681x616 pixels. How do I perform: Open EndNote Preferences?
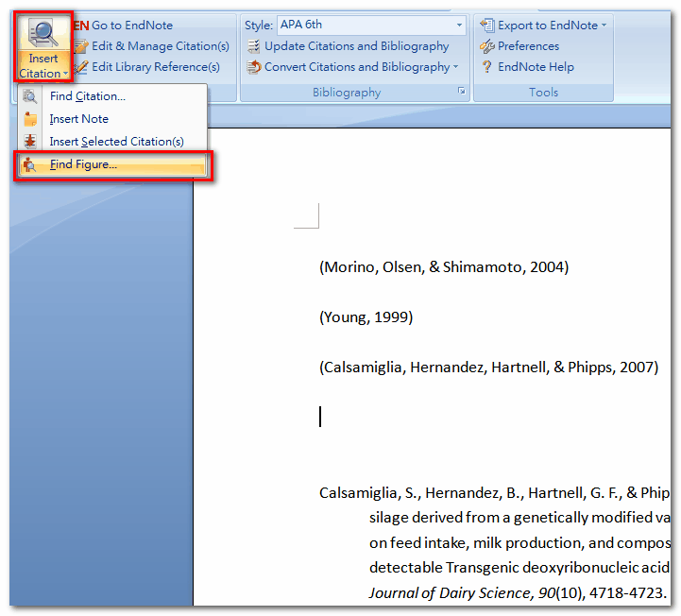point(528,46)
